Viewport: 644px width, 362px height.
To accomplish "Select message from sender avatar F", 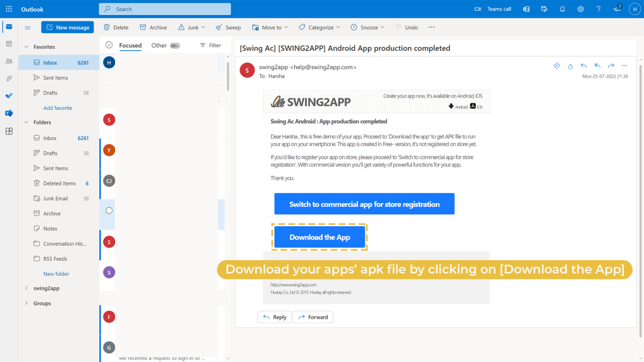I will (109, 317).
